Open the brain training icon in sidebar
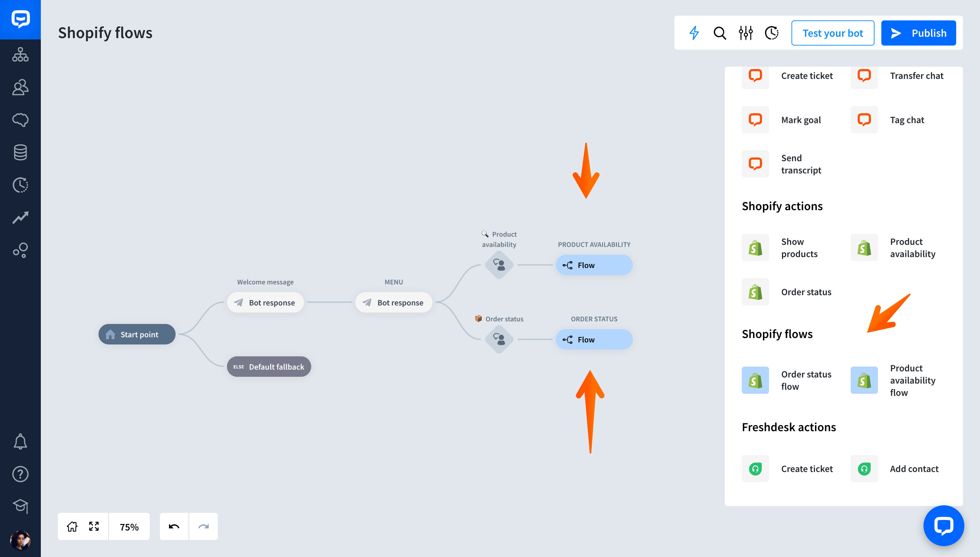The height and width of the screenshot is (557, 980). point(20,120)
